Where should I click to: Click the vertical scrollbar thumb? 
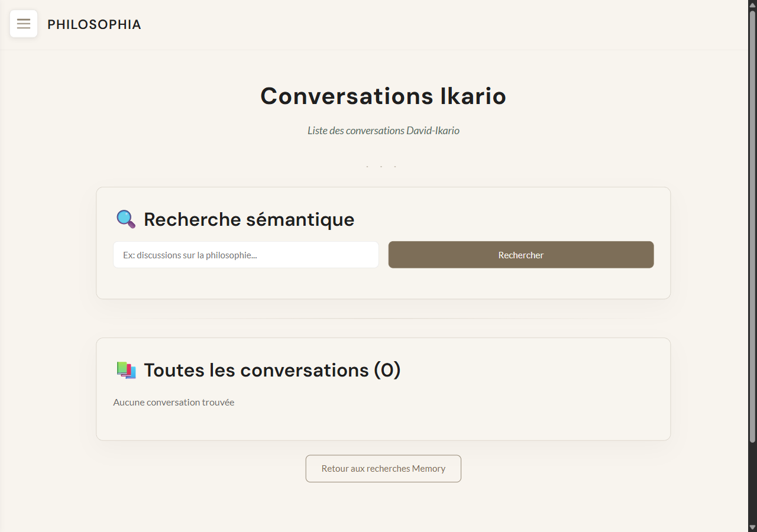pyautogui.click(x=752, y=225)
